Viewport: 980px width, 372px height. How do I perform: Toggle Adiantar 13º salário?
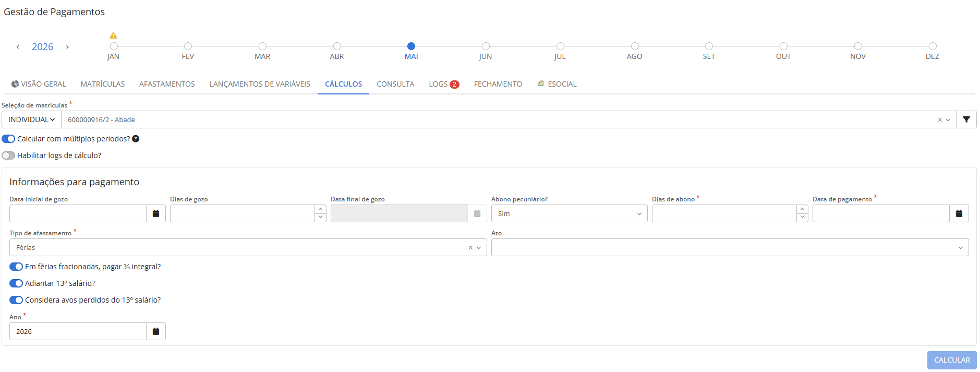[16, 283]
